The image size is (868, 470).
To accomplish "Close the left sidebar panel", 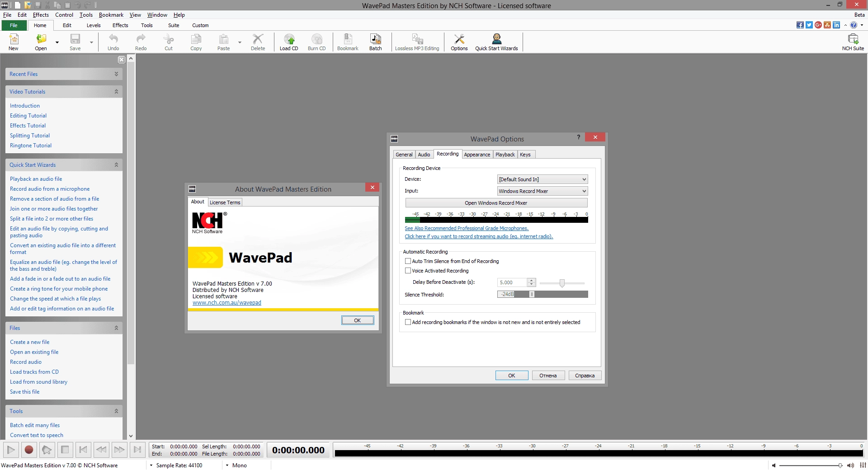I will [x=121, y=60].
